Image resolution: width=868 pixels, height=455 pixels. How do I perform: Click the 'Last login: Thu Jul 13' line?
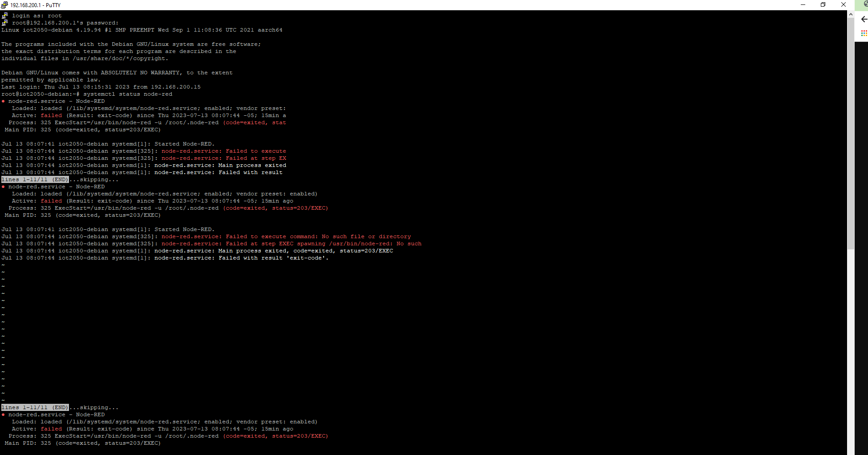coord(101,87)
